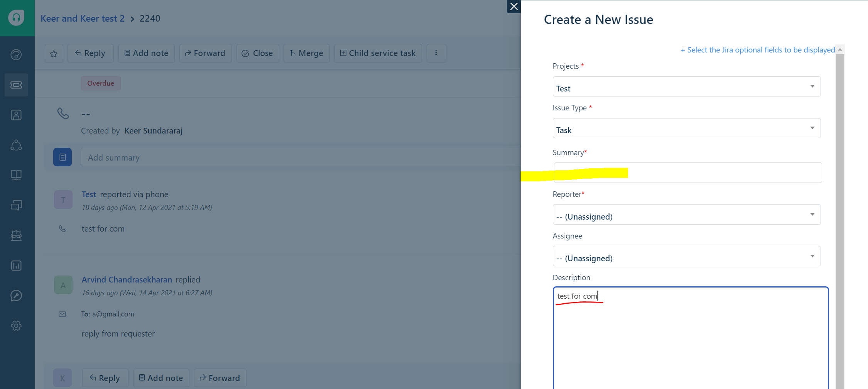Click the Overdue status badge

point(101,83)
